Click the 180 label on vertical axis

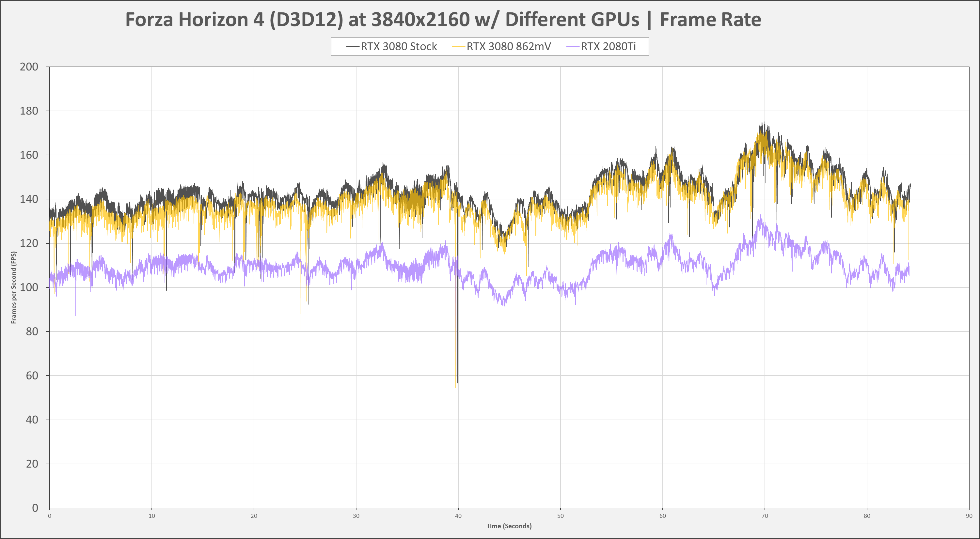[29, 111]
